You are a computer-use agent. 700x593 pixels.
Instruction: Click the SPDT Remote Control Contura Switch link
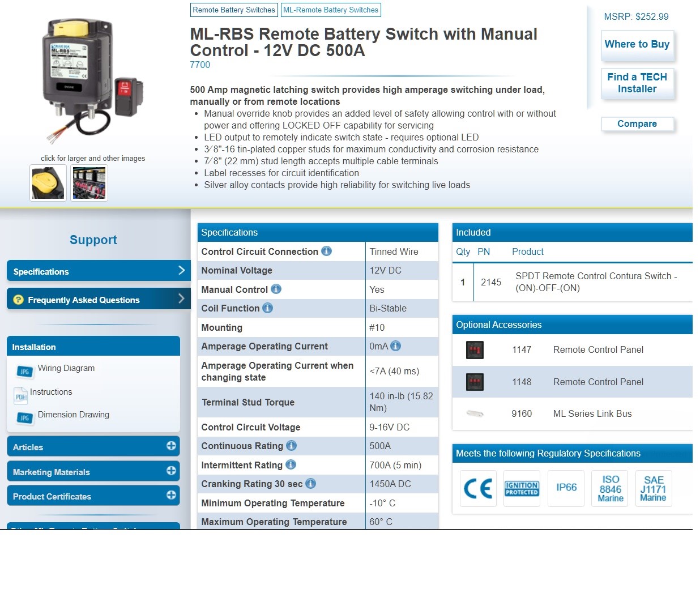click(x=596, y=282)
